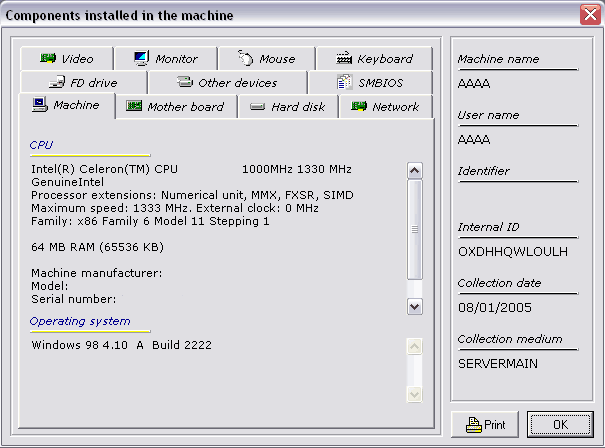Click the 'CPU' section heading
605x448 pixels.
[41, 145]
